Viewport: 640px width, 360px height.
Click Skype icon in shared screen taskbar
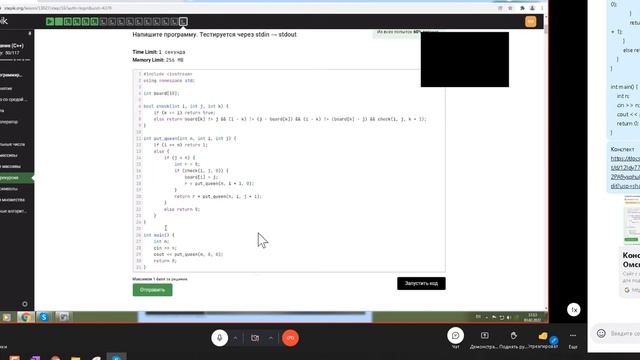point(44,317)
